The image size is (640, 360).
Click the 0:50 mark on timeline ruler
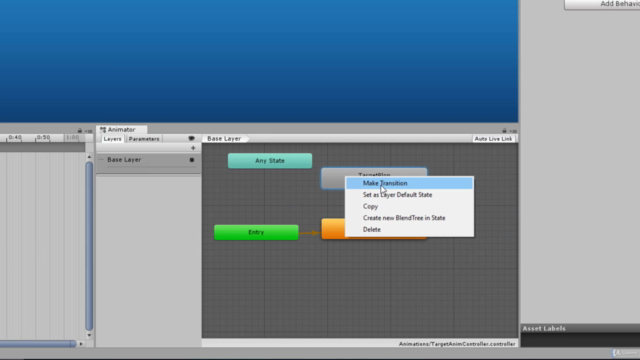coord(43,138)
